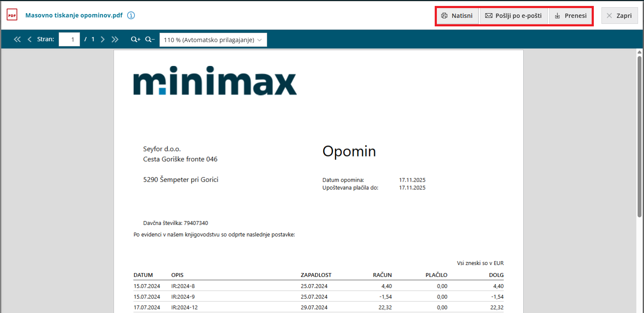Viewport: 644px width, 313px height.
Task: Click the page number input field
Action: coord(70,40)
